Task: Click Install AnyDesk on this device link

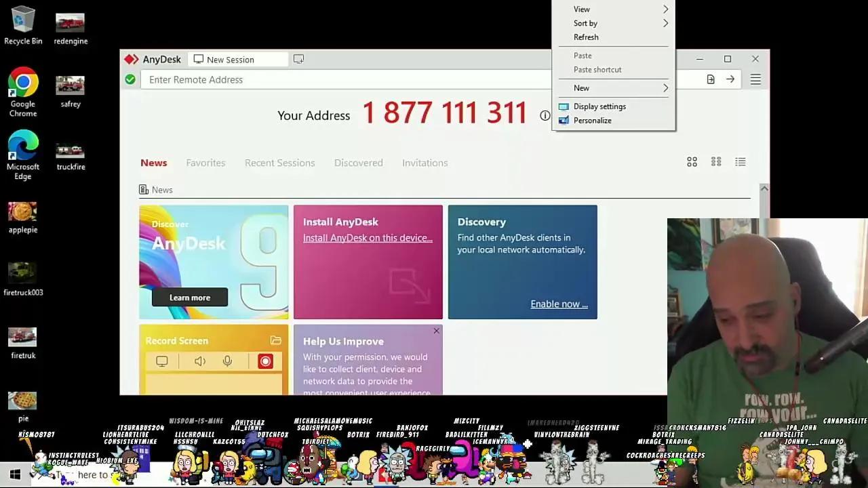Action: point(368,238)
